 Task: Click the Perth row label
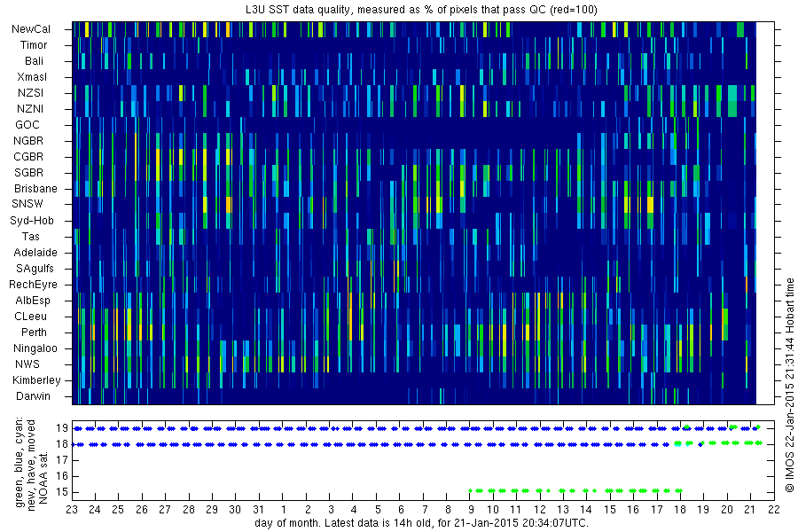[x=34, y=332]
